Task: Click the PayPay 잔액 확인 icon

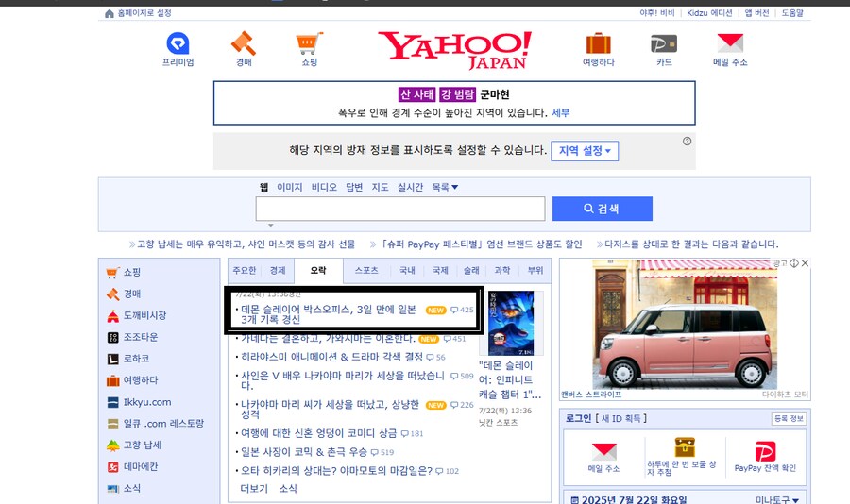Action: click(765, 451)
